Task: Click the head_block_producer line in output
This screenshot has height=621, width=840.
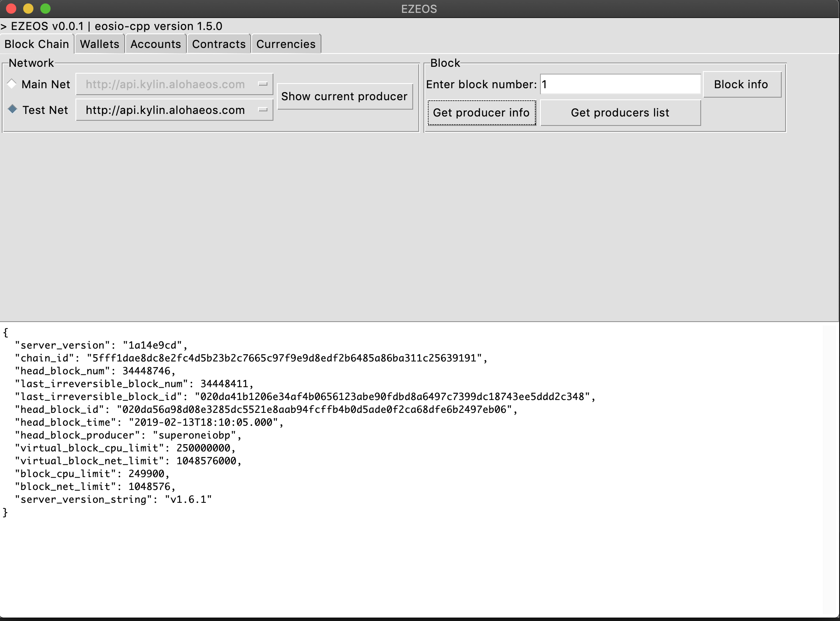Action: (128, 435)
